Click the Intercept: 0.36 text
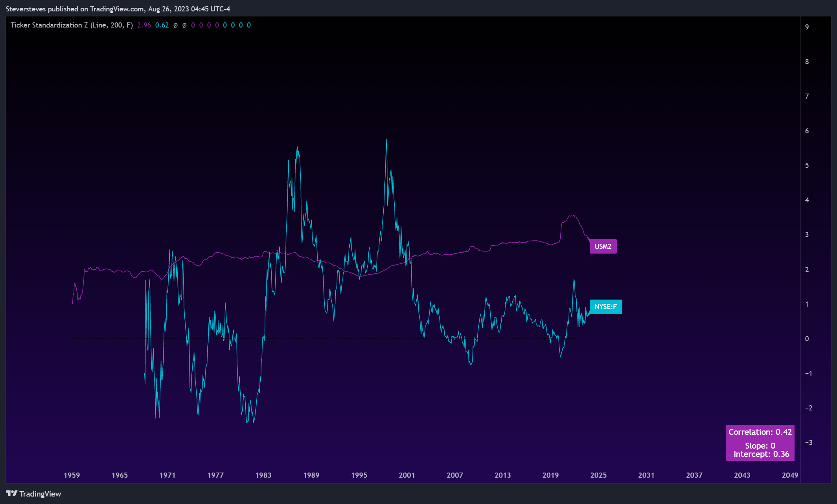837x504 pixels. coord(762,454)
